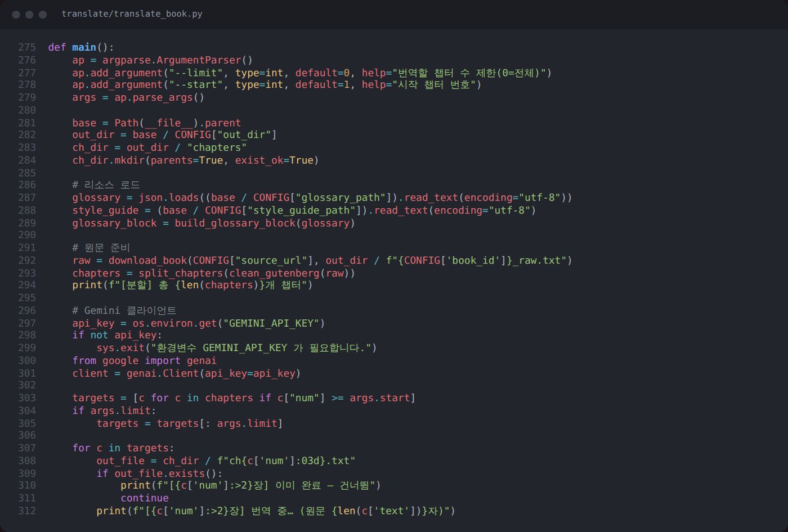Screen dimensions: 788x532
Task: Click the "from google import genai" statement
Action: pyautogui.click(x=144, y=360)
